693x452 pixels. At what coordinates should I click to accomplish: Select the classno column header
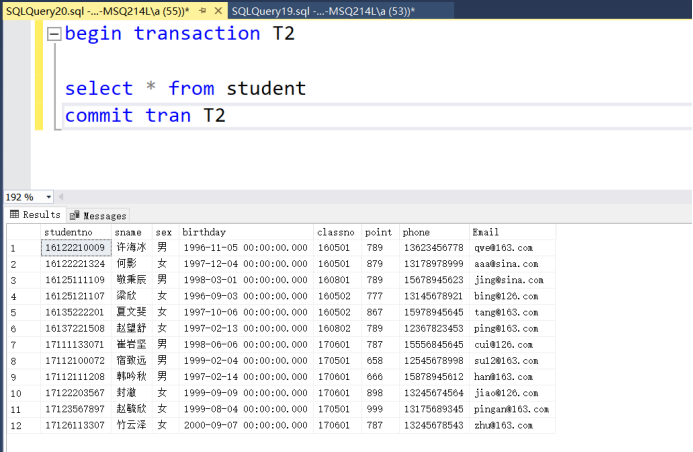pos(337,232)
